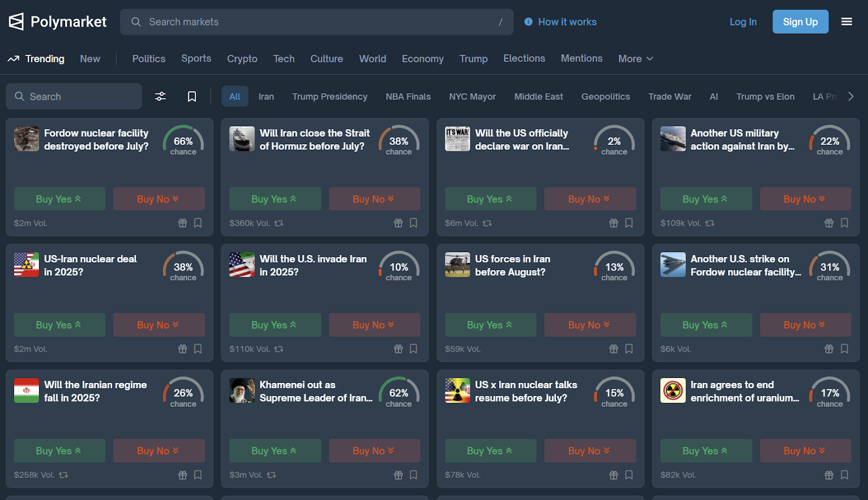Bookmark the Khamenei out market

point(413,475)
